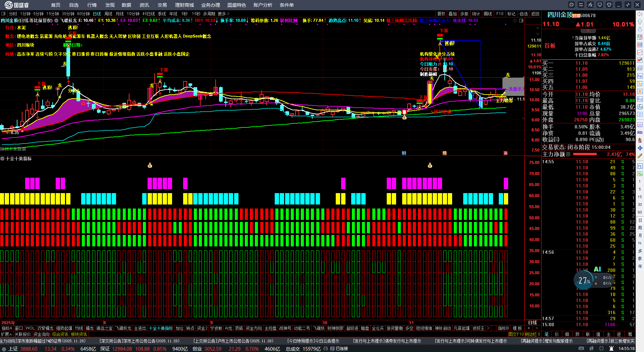The image size is (644, 352).
Task: Click the 返回 button
Action: (535, 14)
